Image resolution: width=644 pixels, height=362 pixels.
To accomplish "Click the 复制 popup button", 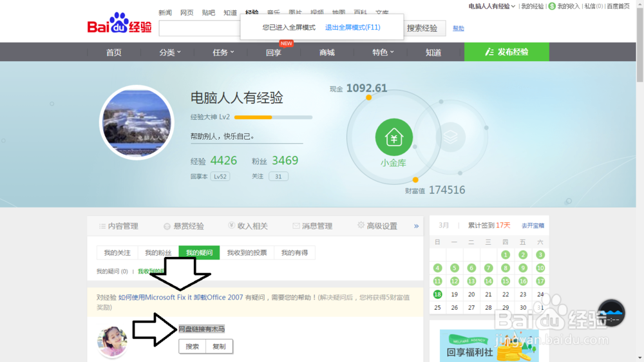I will [219, 347].
